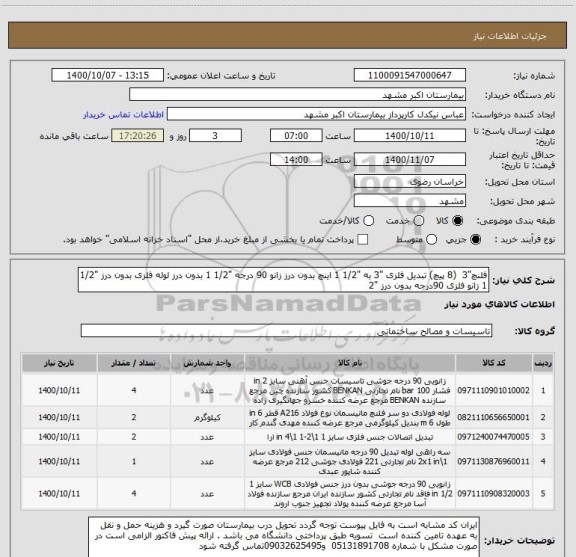Click the تاریخ نیاز column header

tap(59, 363)
